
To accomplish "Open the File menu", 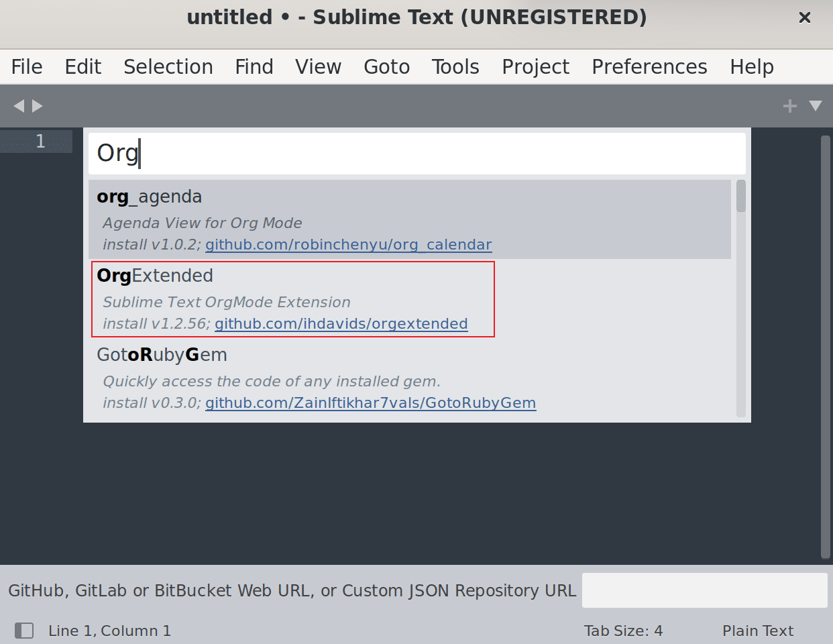I will 27,67.
